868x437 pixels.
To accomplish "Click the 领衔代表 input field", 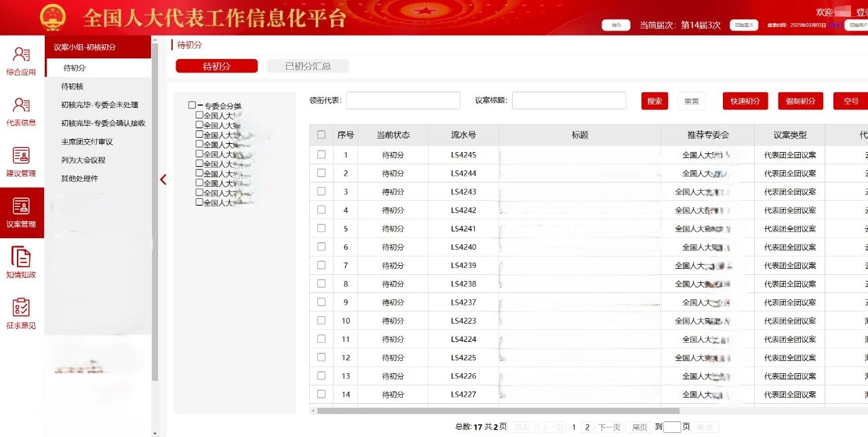I will (403, 100).
